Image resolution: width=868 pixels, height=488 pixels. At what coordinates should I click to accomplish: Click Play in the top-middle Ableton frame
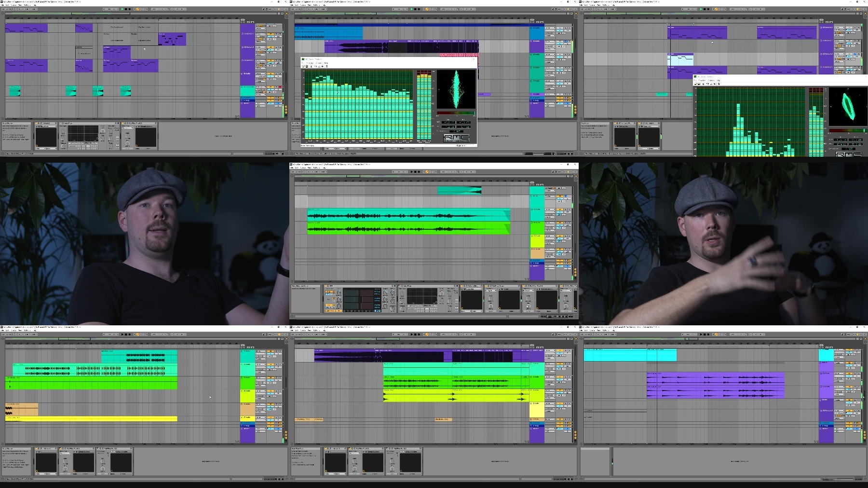(x=411, y=9)
